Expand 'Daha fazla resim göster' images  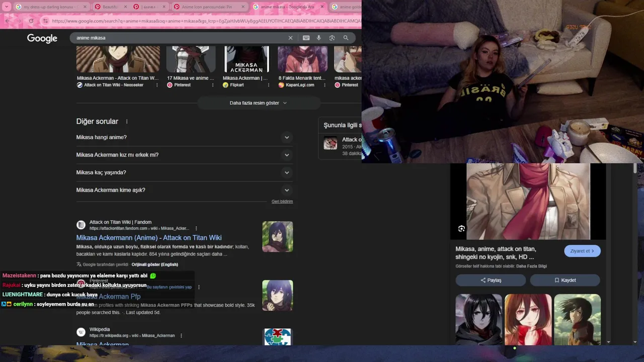click(x=258, y=103)
